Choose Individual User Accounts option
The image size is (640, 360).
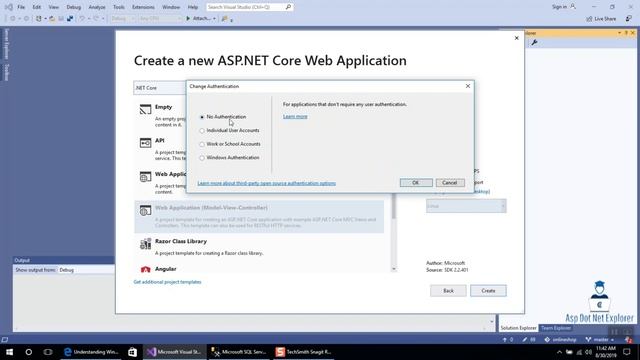(202, 131)
